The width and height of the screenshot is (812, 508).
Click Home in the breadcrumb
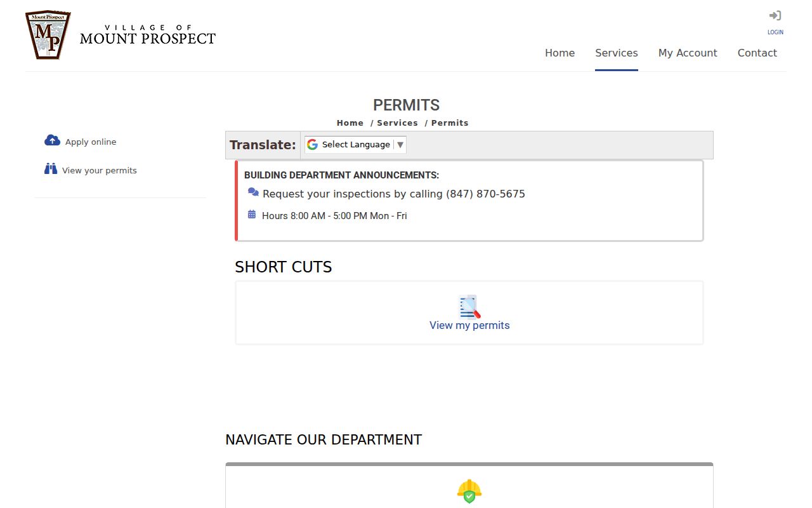click(350, 123)
